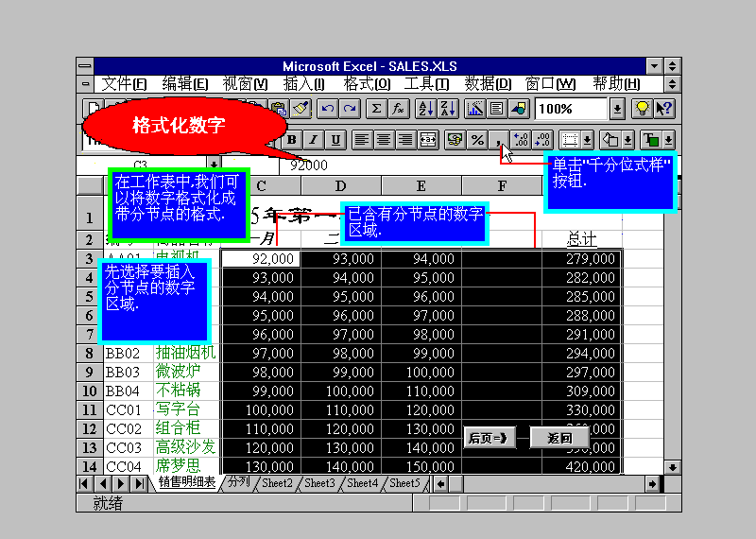This screenshot has height=539, width=756.
Task: Apply Percent Style with % button
Action: [477, 140]
